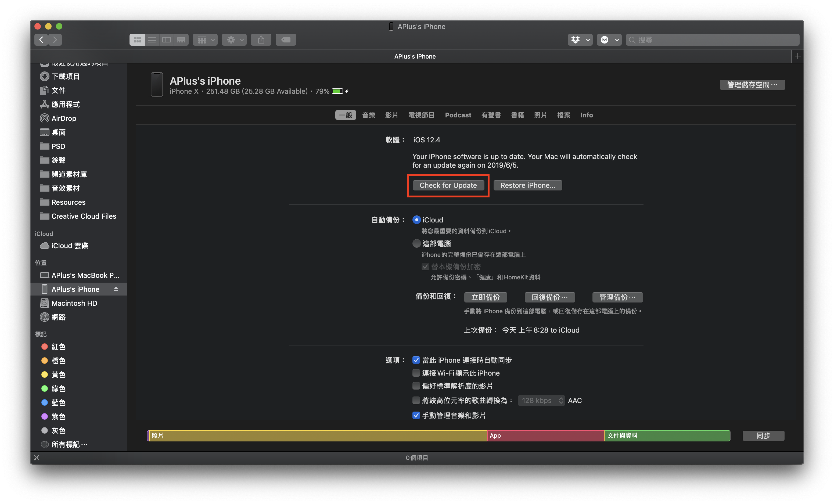Viewport: 834px width, 504px height.
Task: Switch to the 照片 tab
Action: [x=541, y=115]
